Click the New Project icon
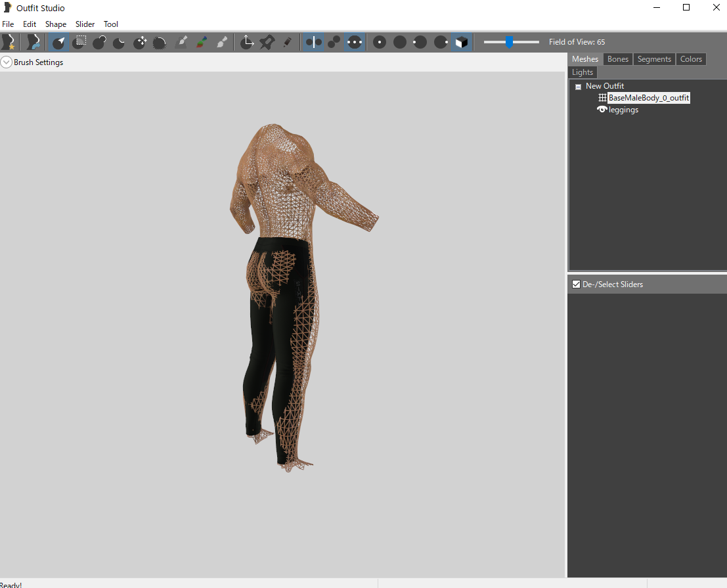727x588 pixels. [x=9, y=42]
